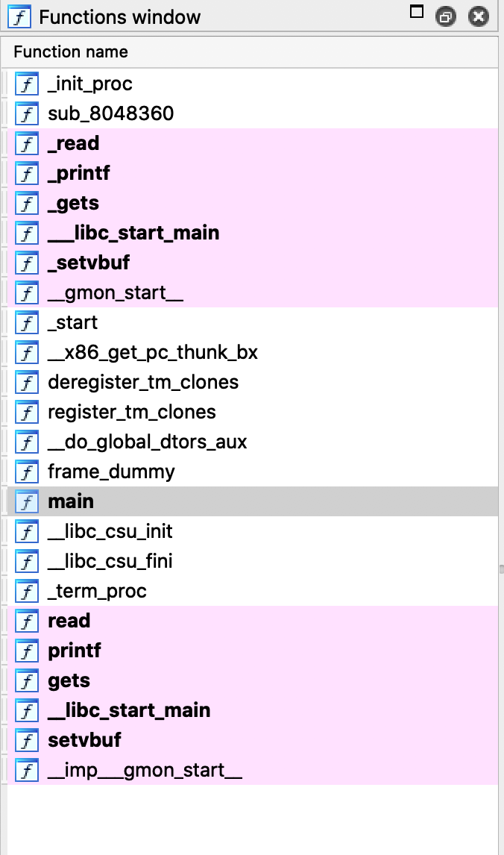Image resolution: width=504 pixels, height=855 pixels.
Task: Click the icon beside register_tm_clones
Action: (x=27, y=412)
